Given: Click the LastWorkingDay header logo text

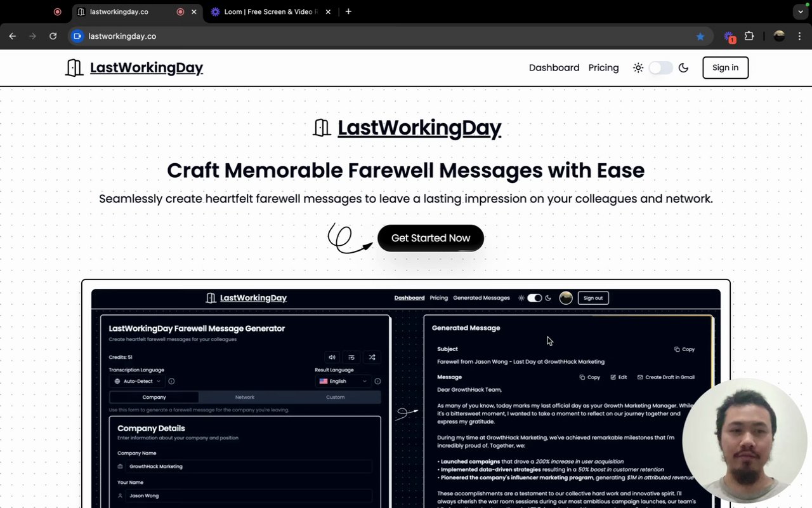Looking at the screenshot, I should [147, 68].
